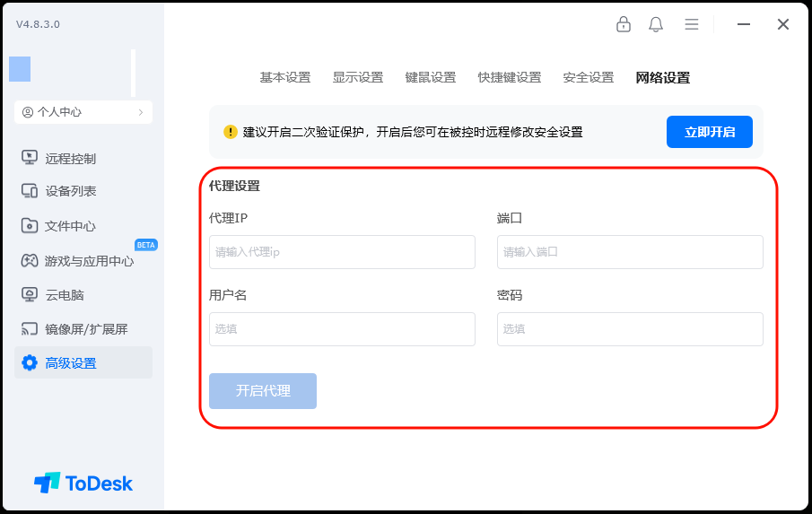
Task: Click the Proxy IP (代理IP) input field
Action: (x=342, y=252)
